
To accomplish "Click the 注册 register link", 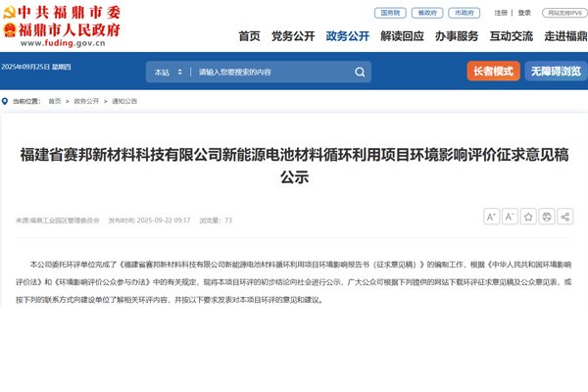I will point(502,14).
